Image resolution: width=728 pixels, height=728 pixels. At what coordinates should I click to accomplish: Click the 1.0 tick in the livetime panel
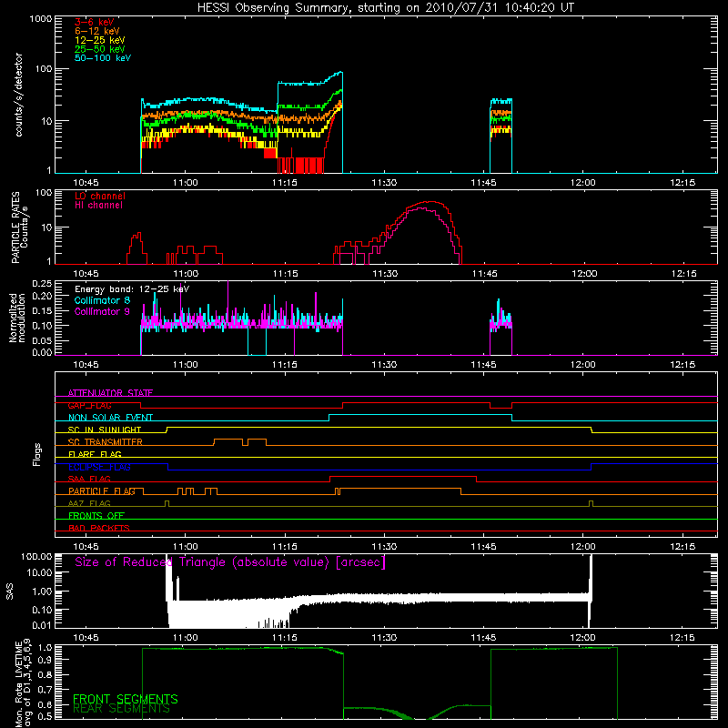point(45,648)
